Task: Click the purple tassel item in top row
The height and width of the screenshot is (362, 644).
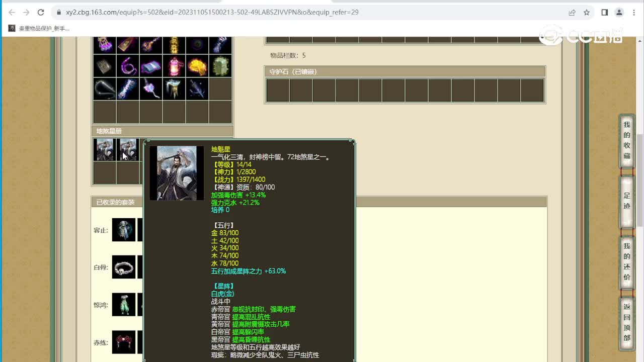Action: pos(105,45)
